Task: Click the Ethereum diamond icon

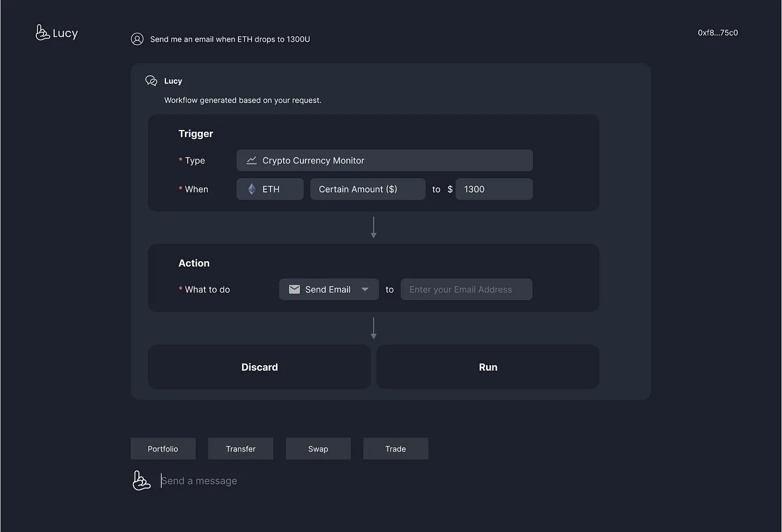Action: (252, 189)
